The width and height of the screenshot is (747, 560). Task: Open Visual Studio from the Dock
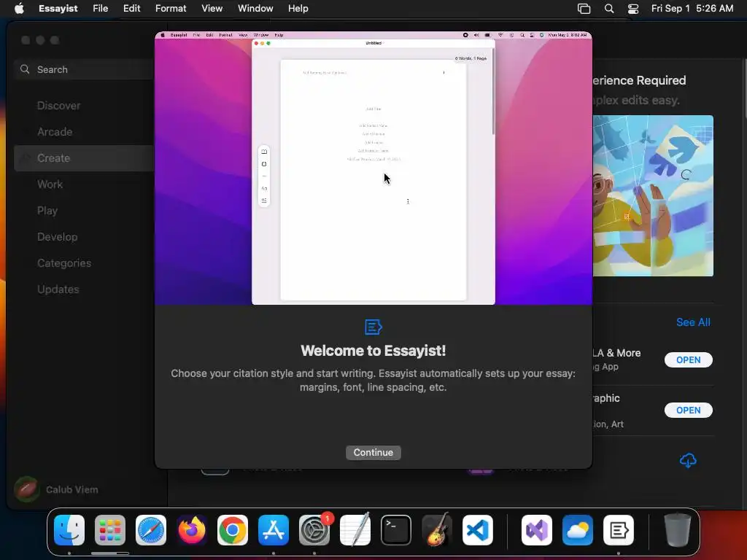tap(537, 530)
